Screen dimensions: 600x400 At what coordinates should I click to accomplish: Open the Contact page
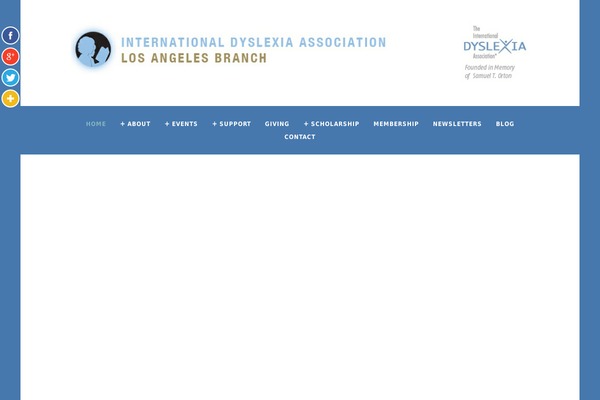[x=300, y=137]
